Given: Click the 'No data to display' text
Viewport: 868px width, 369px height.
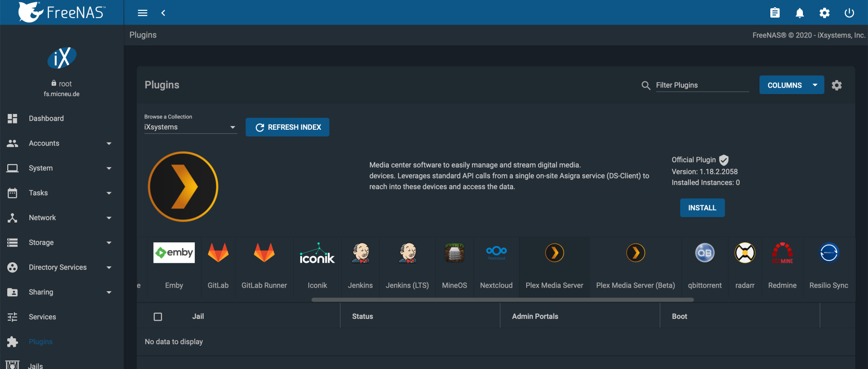Looking at the screenshot, I should pos(174,342).
